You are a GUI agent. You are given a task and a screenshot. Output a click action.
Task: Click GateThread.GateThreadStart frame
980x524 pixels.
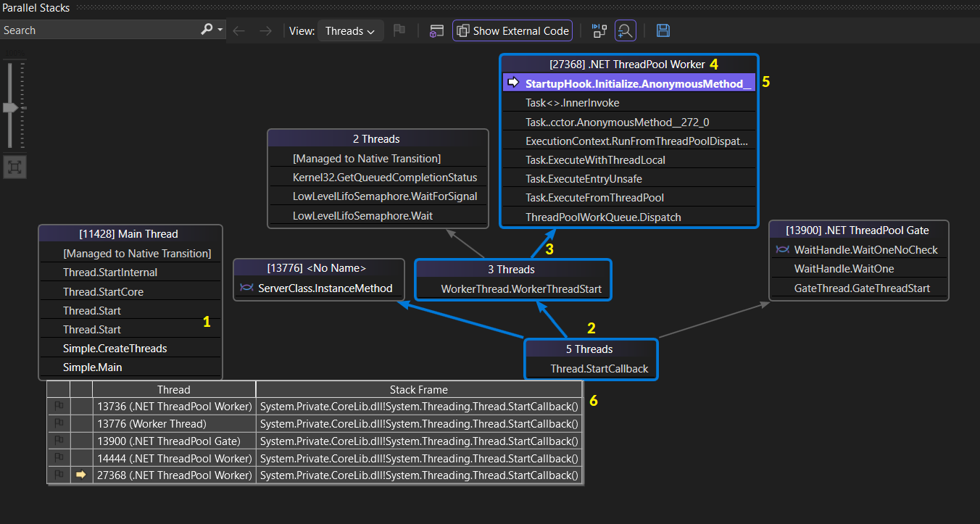(x=863, y=288)
